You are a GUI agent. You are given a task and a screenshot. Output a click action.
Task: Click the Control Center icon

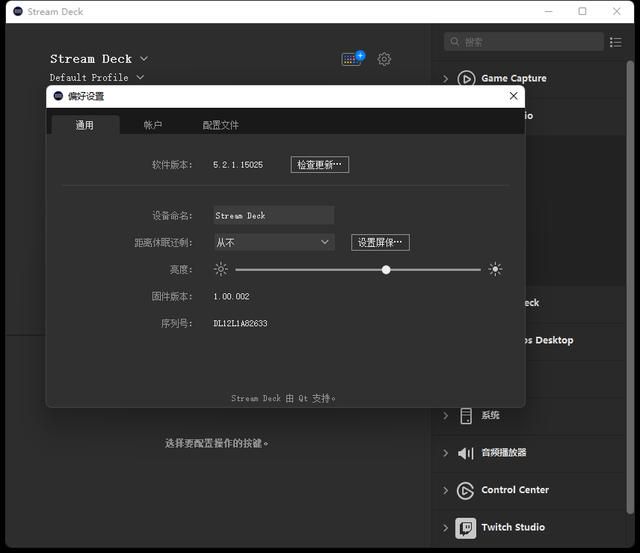pyautogui.click(x=466, y=490)
